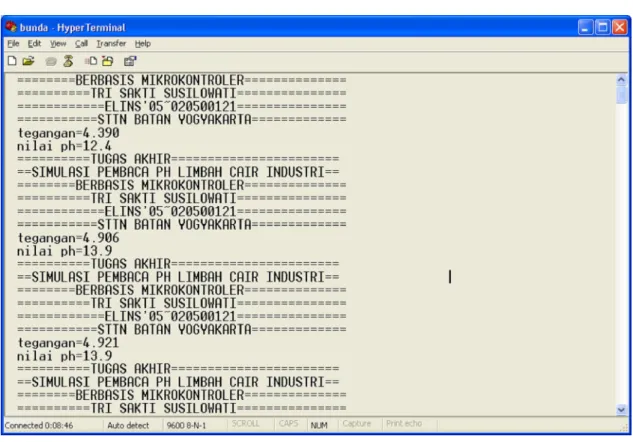The height and width of the screenshot is (442, 633).
Task: Open the Help menu
Action: tap(143, 44)
